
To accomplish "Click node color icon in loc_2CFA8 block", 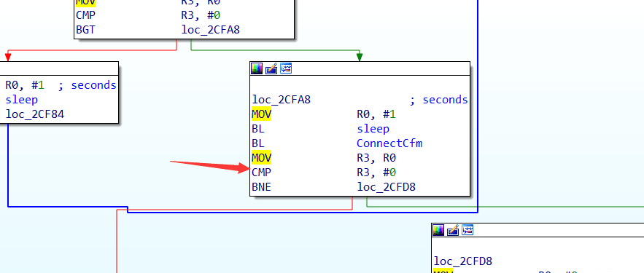I will pos(257,68).
